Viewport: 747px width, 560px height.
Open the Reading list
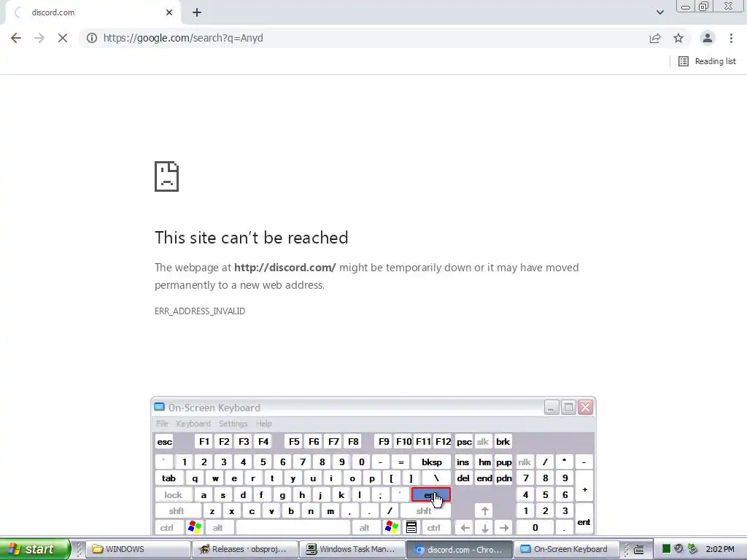(x=707, y=61)
